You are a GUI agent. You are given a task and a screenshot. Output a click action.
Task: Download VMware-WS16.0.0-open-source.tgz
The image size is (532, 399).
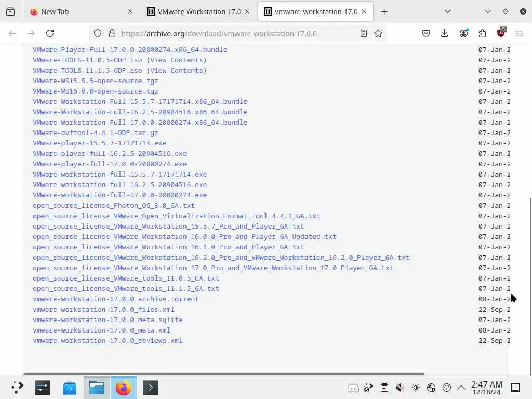pyautogui.click(x=96, y=91)
